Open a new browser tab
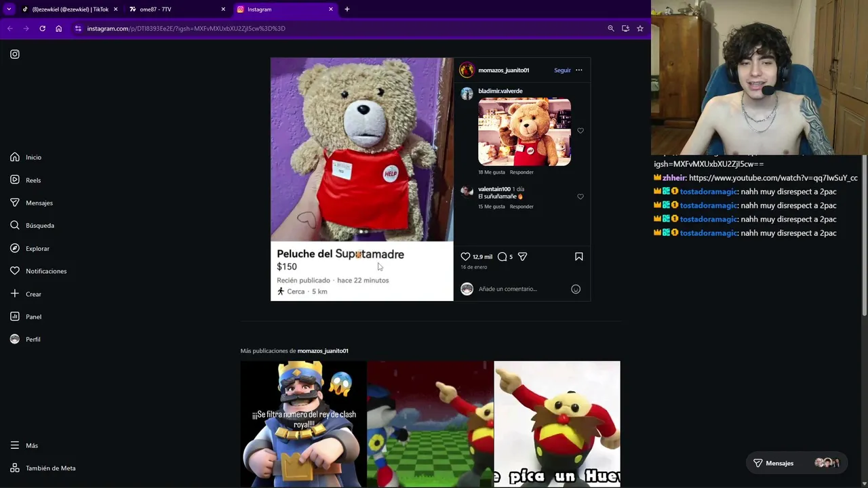Screen dimensions: 868x488 (347, 9)
